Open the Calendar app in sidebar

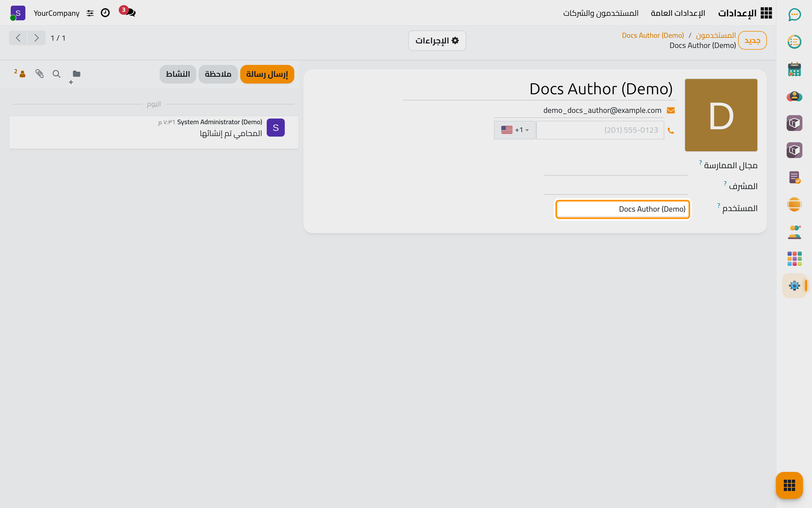pyautogui.click(x=794, y=69)
